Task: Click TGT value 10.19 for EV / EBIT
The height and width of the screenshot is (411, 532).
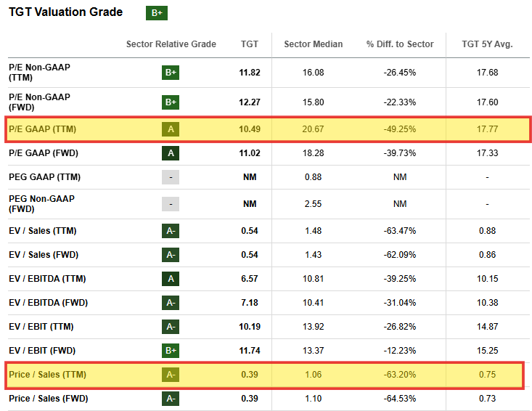Action: click(x=250, y=327)
